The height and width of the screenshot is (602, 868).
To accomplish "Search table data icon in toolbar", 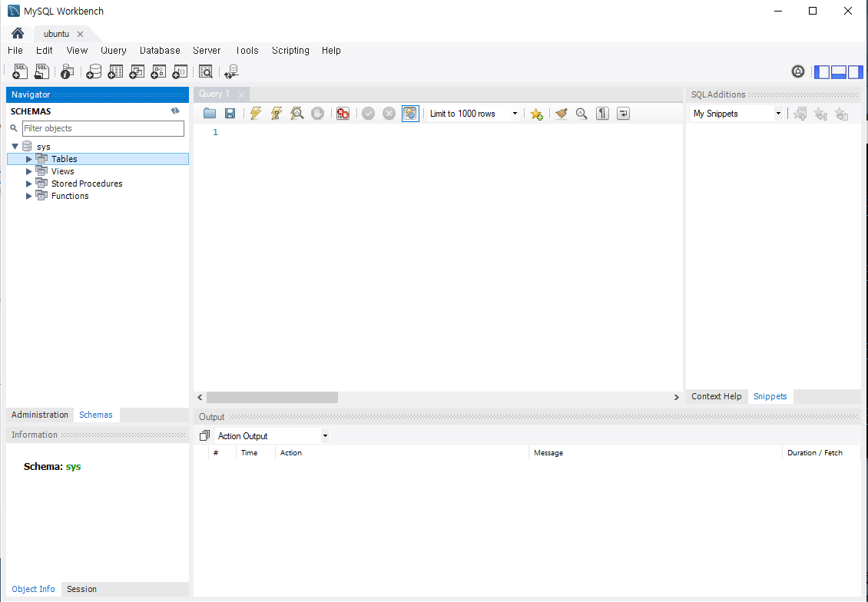I will click(x=205, y=71).
